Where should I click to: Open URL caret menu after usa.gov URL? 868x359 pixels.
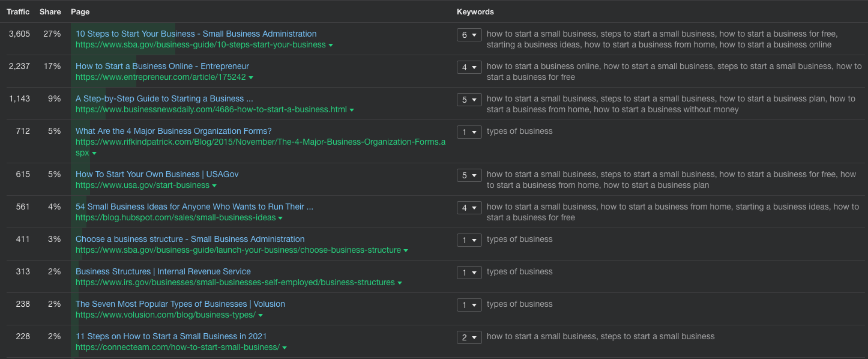coord(214,186)
